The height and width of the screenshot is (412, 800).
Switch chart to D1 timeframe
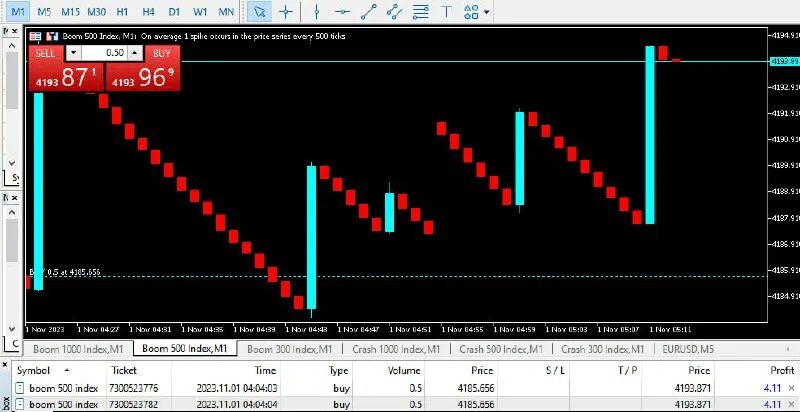(x=174, y=12)
